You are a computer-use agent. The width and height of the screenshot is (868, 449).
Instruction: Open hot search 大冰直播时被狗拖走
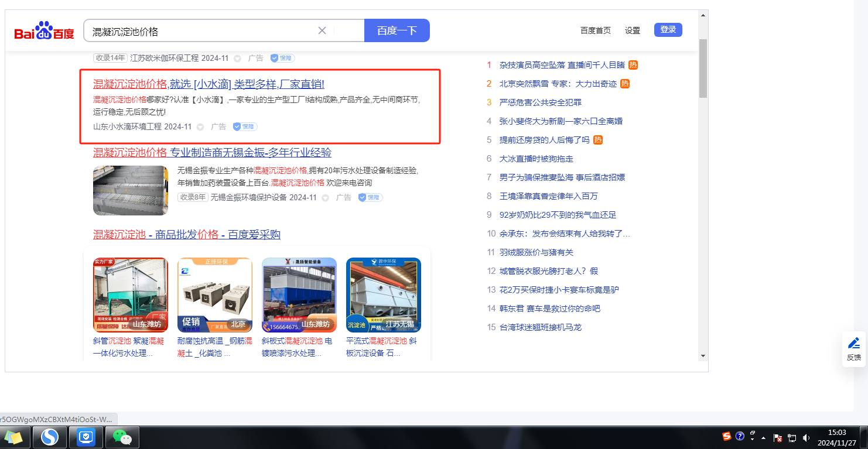point(536,159)
